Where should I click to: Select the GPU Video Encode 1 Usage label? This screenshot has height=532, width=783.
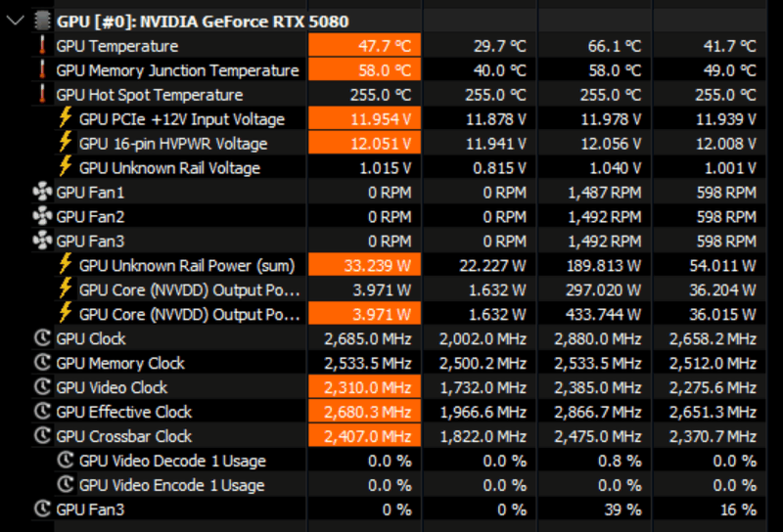point(172,486)
